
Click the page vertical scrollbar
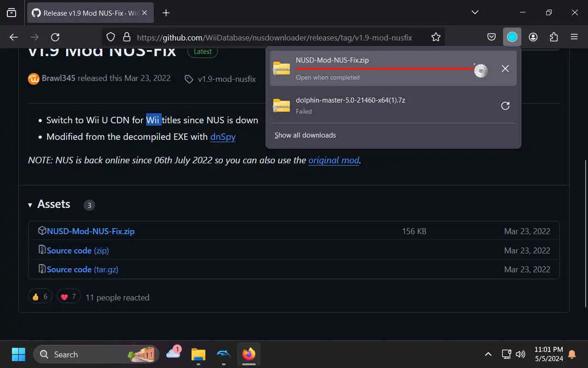point(585,233)
